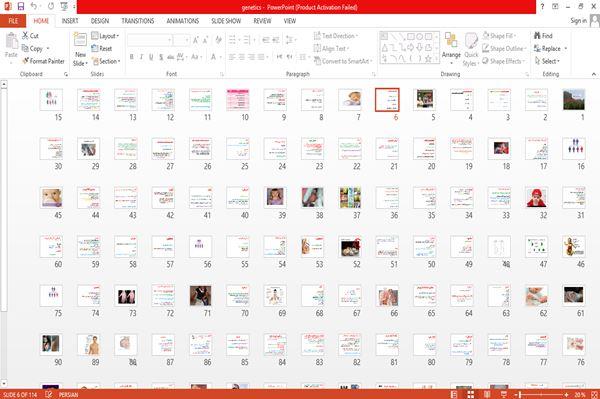Viewport: 600px width, 399px height.
Task: Start slide show from beginning icon
Action: 64,7
